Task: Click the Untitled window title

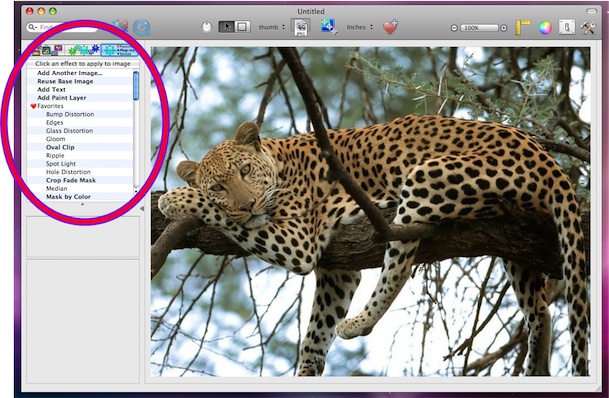Action: (311, 11)
